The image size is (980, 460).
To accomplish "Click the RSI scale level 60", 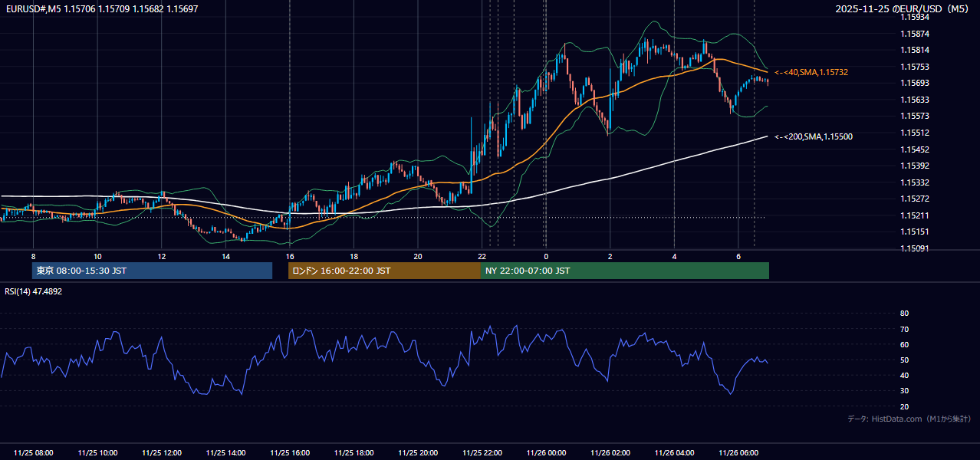I will [x=904, y=345].
